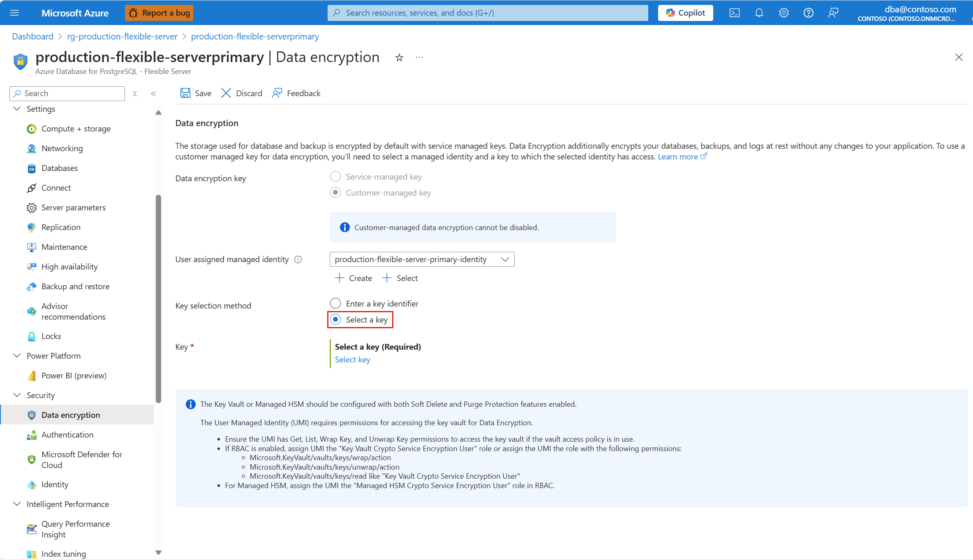Open the notifications bell
Image resolution: width=973 pixels, height=560 pixels.
pyautogui.click(x=759, y=13)
